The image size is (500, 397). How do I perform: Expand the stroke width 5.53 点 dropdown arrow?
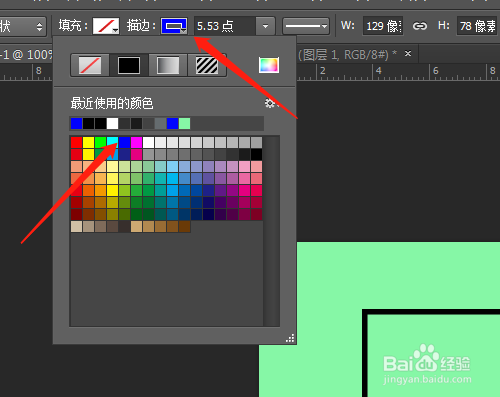[x=265, y=26]
